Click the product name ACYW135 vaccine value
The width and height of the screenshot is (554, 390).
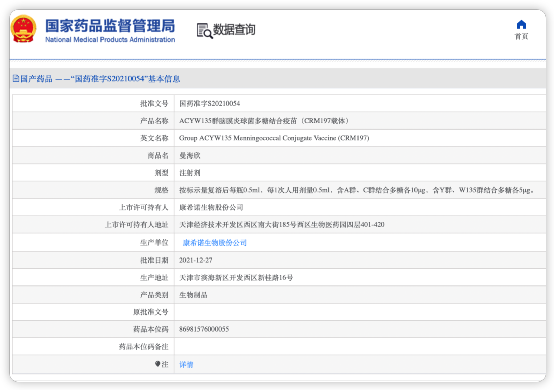coord(264,121)
